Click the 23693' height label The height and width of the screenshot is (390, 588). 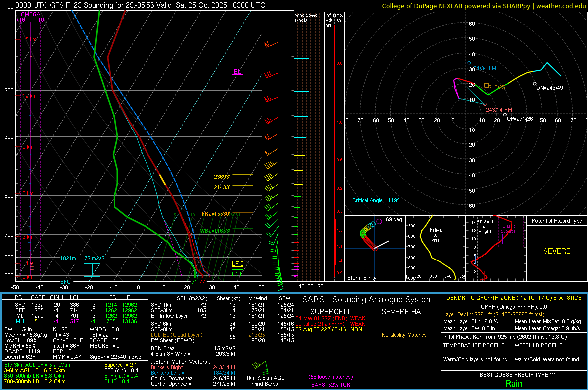[222, 177]
